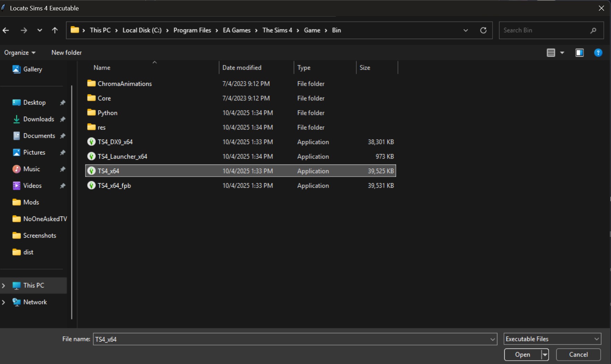Navigate to the Game breadcrumb
The image size is (611, 364).
pyautogui.click(x=312, y=30)
